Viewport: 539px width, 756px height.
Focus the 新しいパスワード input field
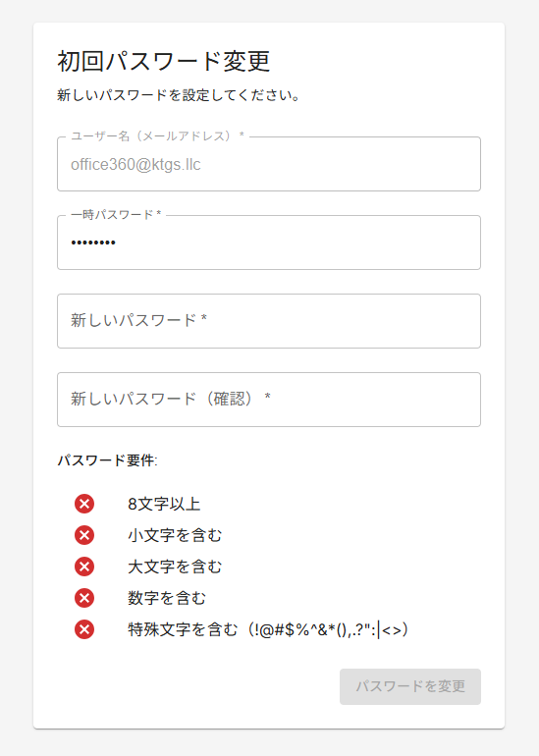(x=269, y=321)
